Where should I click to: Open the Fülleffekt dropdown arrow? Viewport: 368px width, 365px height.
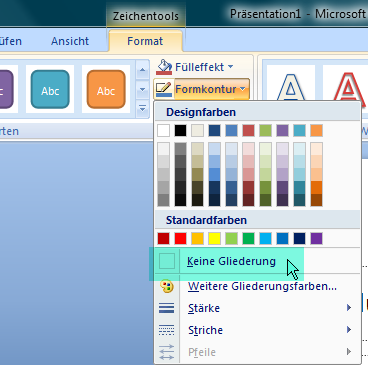point(231,67)
